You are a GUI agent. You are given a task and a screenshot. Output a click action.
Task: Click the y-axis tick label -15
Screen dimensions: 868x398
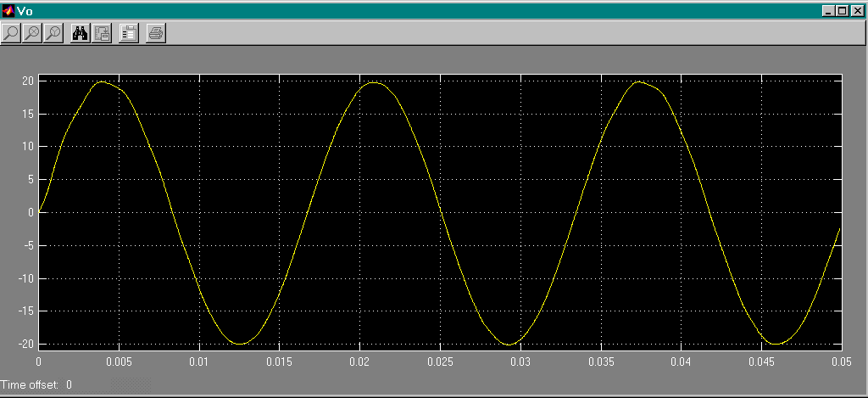tap(26, 311)
